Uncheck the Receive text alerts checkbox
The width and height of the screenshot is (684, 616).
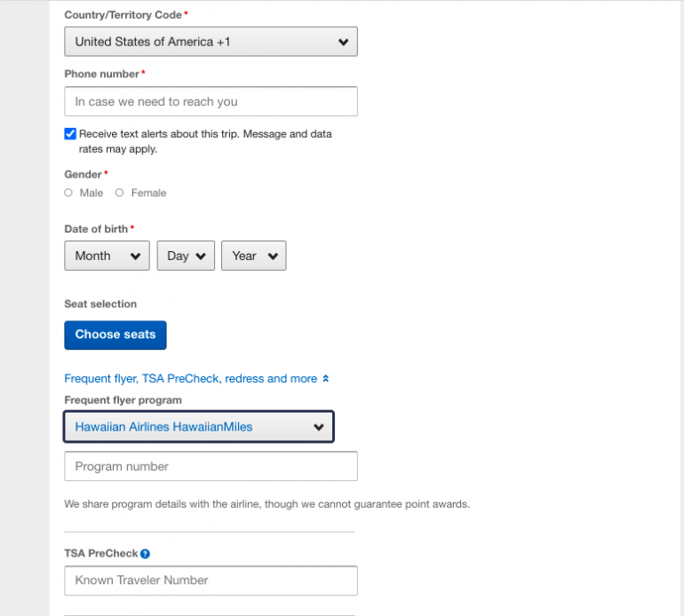(x=70, y=134)
